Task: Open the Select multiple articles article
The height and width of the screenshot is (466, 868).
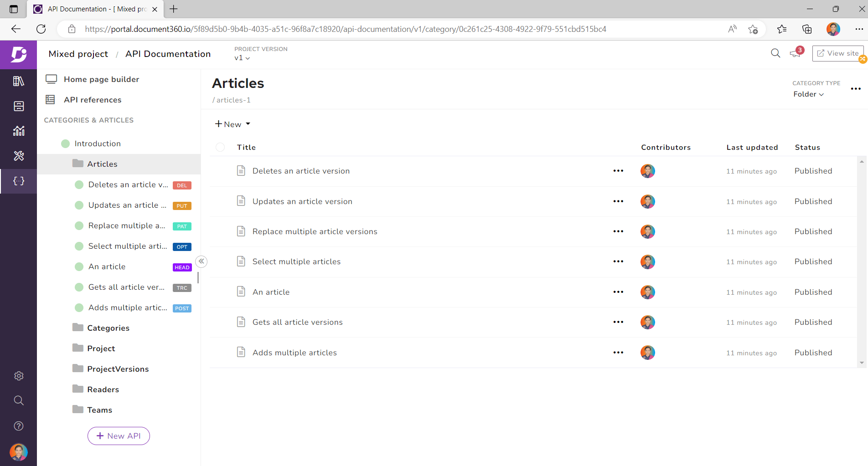Action: pyautogui.click(x=296, y=261)
